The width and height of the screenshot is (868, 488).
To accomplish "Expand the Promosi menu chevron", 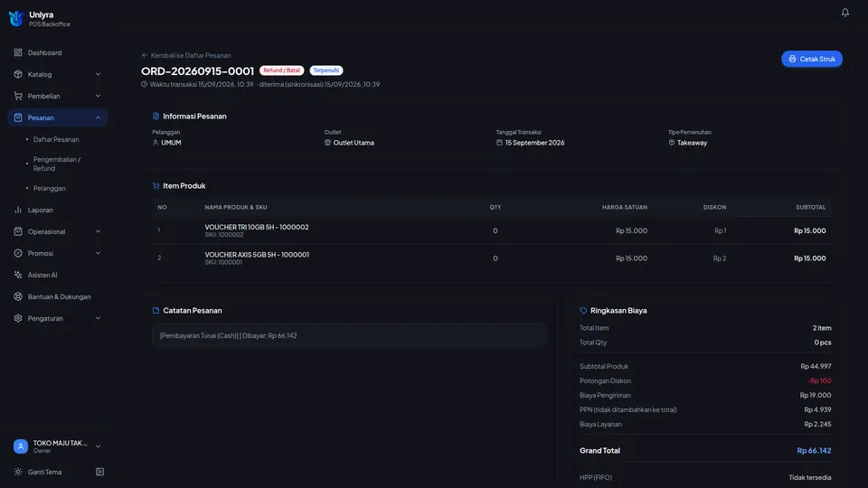I will (x=98, y=253).
